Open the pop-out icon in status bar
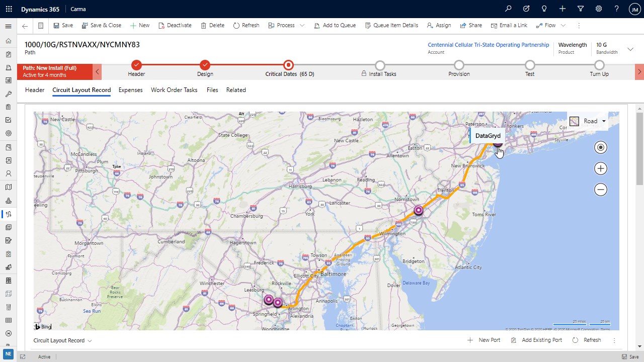 click(23, 357)
